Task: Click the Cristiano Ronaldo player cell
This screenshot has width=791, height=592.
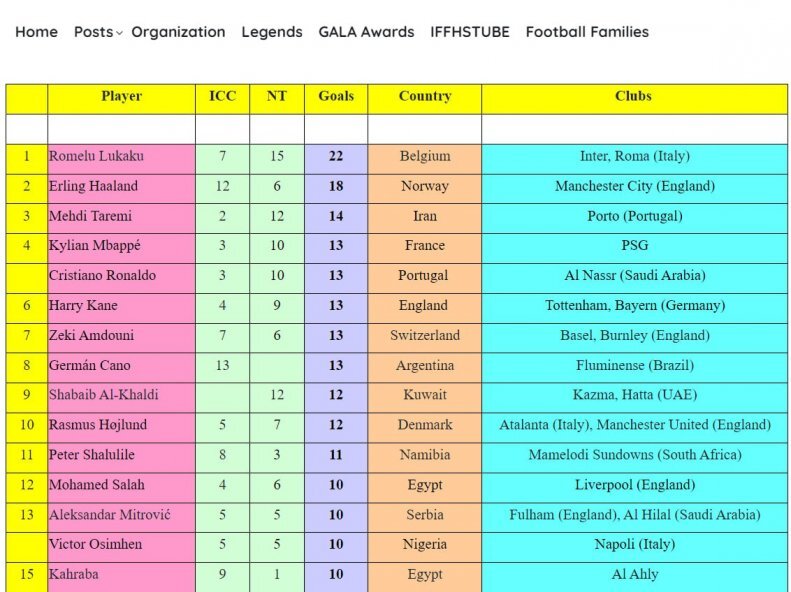Action: point(102,276)
